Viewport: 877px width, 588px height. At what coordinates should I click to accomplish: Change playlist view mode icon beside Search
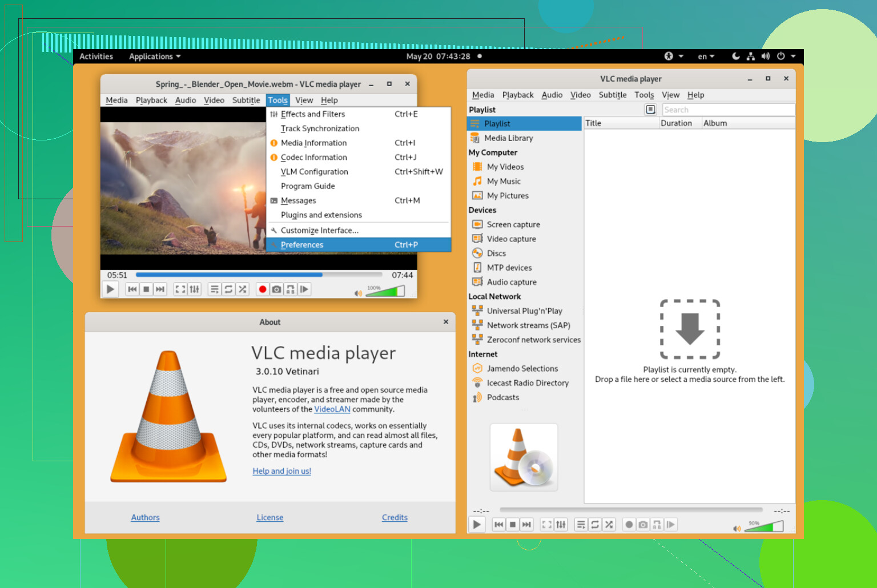[650, 109]
